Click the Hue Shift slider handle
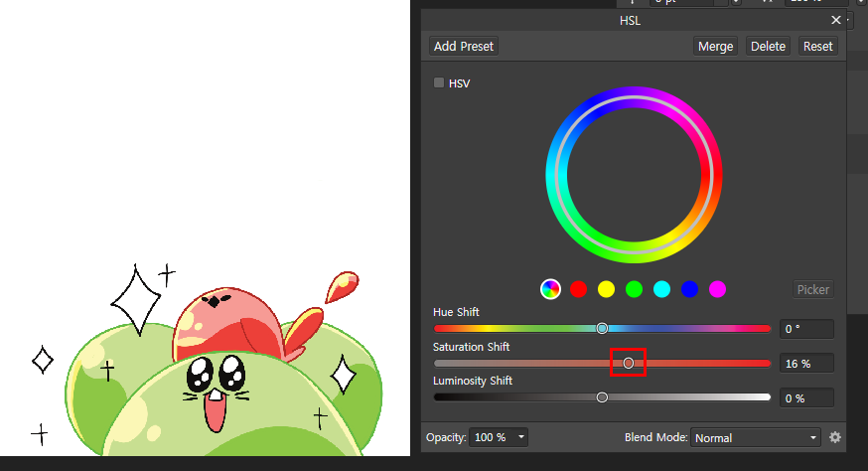 [602, 329]
